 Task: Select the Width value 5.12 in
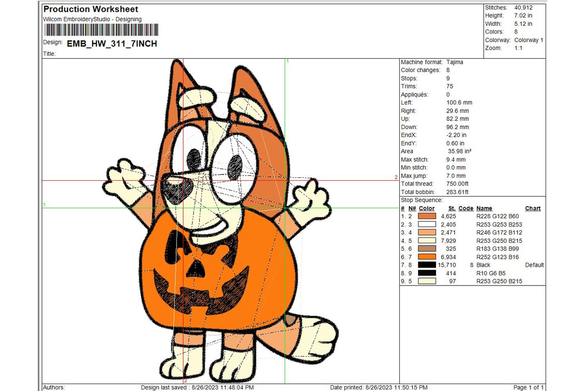click(523, 24)
